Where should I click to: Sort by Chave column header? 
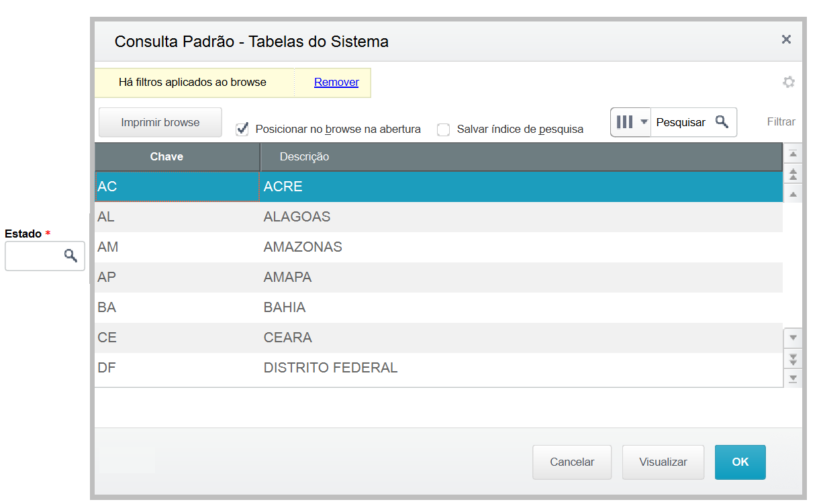166,157
